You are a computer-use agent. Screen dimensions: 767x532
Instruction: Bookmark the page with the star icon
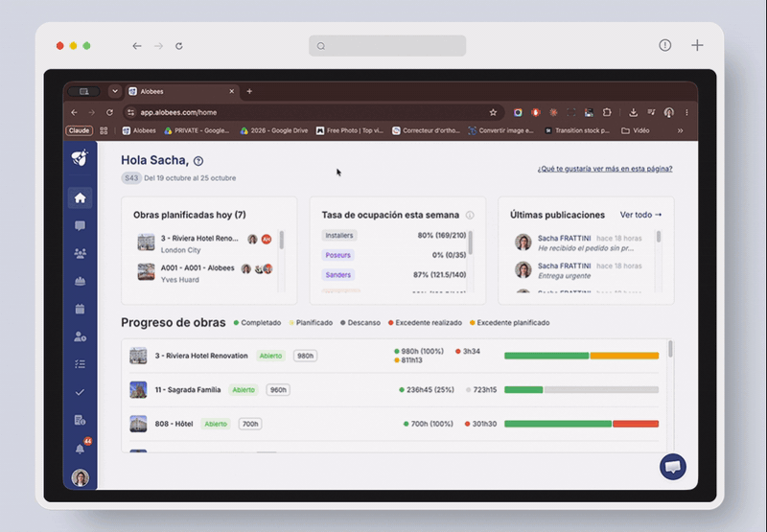coord(493,112)
